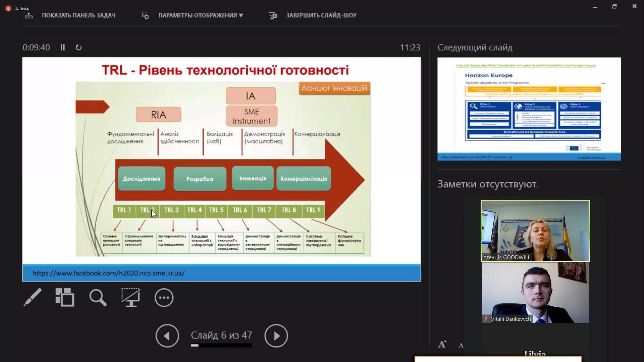Select Агенція GOODWILL video tile
The height and width of the screenshot is (362, 644).
tap(535, 231)
